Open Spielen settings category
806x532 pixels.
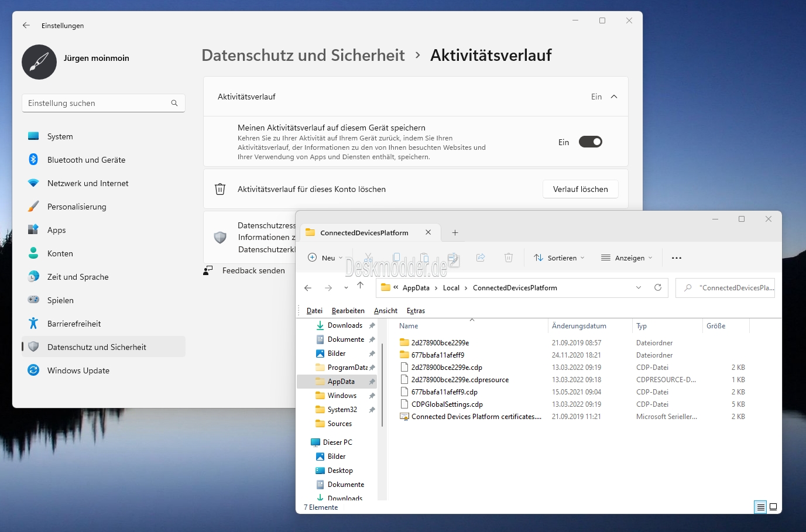coord(104,300)
